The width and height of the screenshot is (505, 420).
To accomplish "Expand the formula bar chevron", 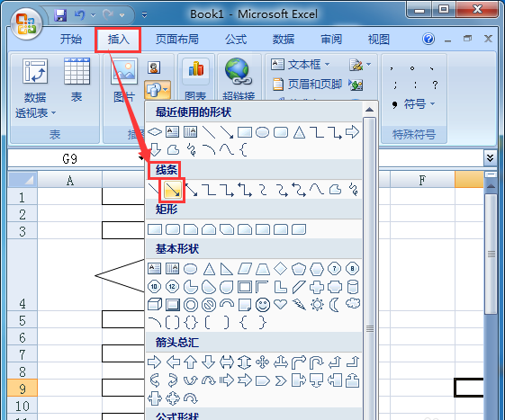I will pyautogui.click(x=491, y=158).
